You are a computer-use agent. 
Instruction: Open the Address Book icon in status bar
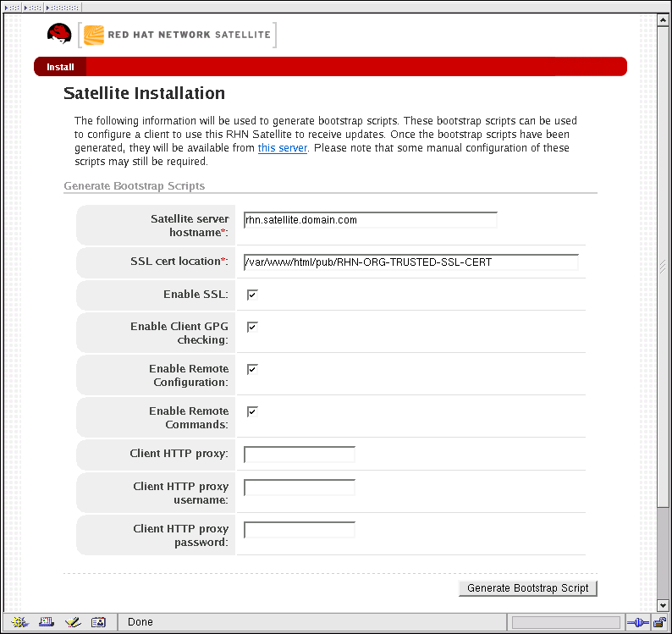coord(98,621)
